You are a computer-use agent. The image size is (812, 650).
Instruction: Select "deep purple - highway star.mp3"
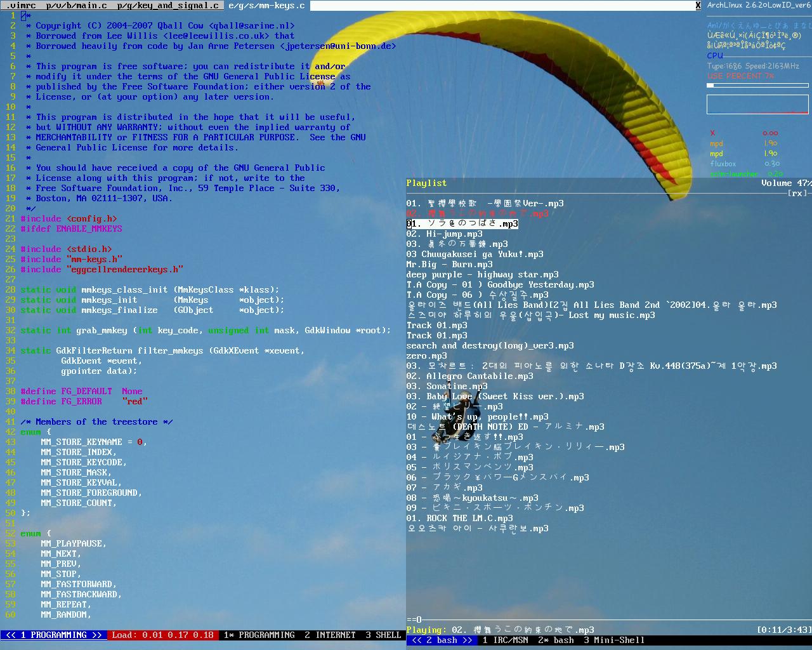(x=483, y=274)
